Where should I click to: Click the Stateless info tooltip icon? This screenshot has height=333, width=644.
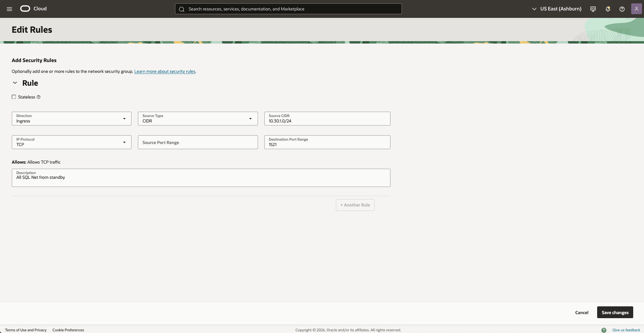pyautogui.click(x=38, y=97)
